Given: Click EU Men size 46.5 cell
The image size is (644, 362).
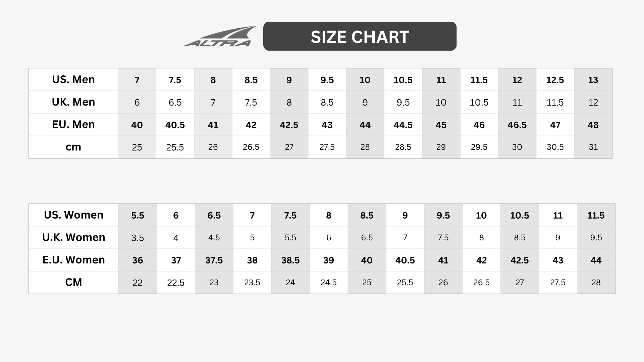Looking at the screenshot, I should click(517, 125).
